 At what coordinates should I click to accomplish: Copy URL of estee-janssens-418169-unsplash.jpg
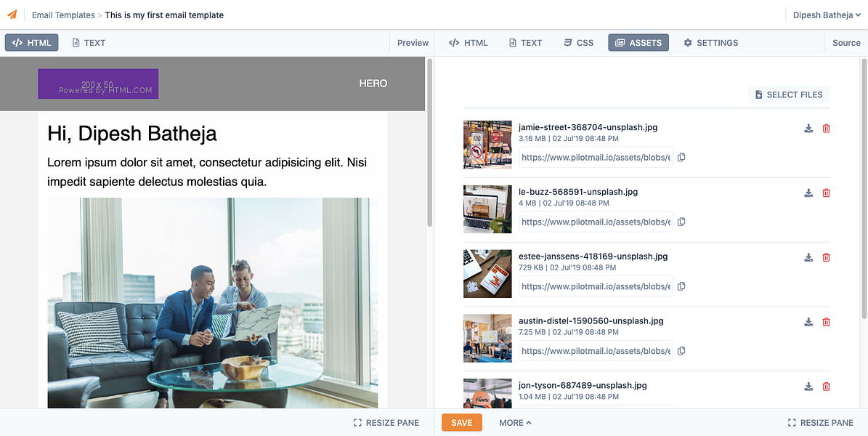681,286
